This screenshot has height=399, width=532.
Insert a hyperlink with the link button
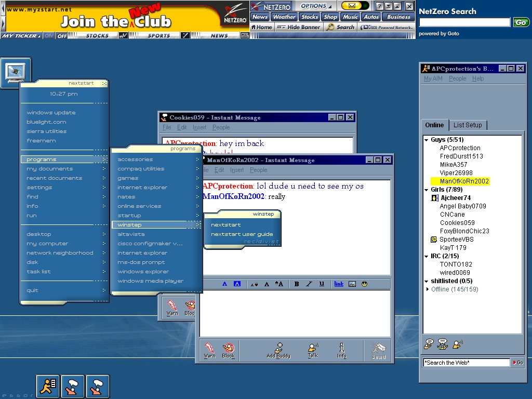pyautogui.click(x=339, y=284)
